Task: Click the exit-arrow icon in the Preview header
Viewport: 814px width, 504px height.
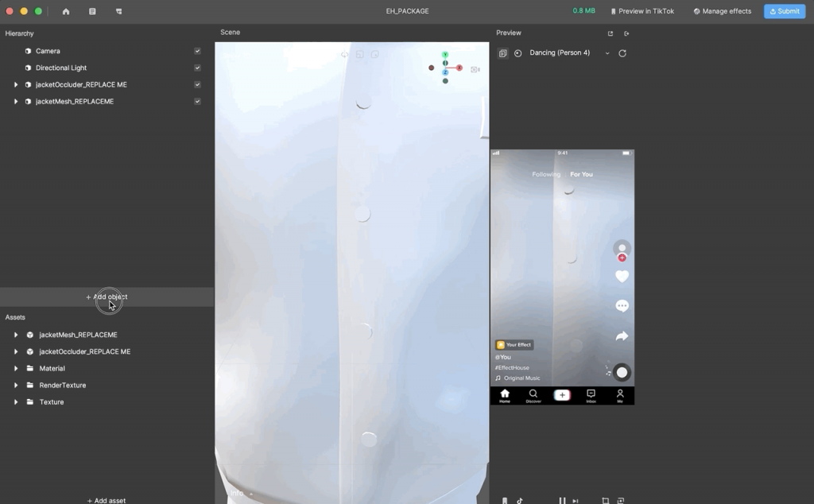Action: (x=626, y=33)
